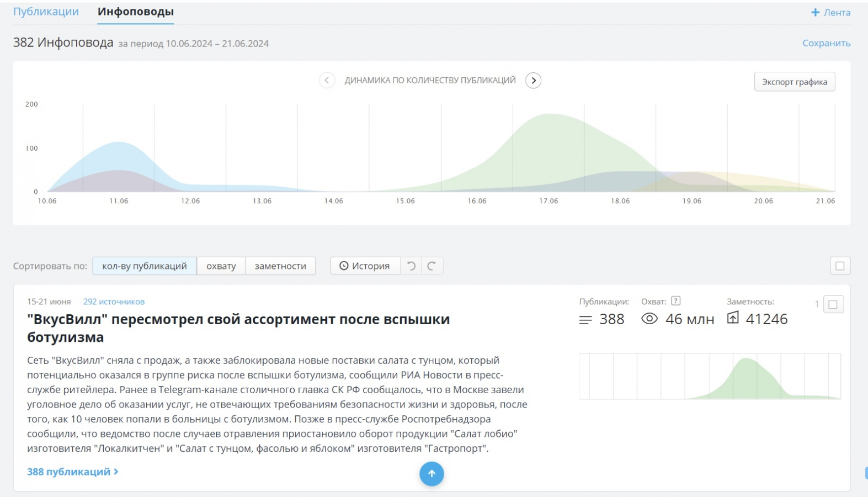This screenshot has width=868, height=497.
Task: Sort stories by заметности
Action: pos(280,266)
